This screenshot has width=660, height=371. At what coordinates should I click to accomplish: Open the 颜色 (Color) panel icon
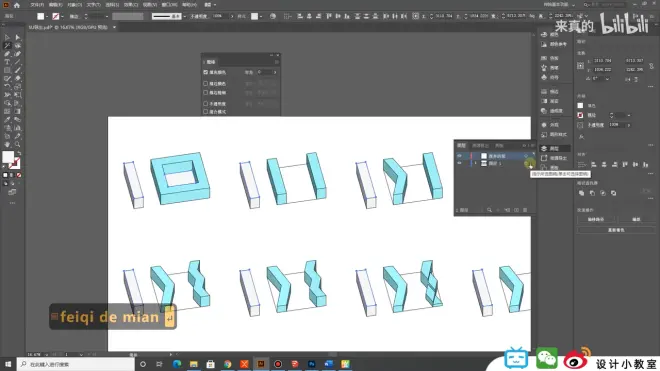(x=544, y=35)
